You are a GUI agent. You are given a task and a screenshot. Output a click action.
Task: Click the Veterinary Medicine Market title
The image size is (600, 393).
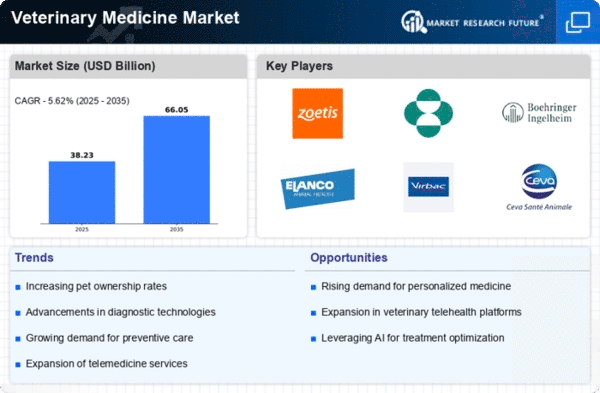click(125, 18)
